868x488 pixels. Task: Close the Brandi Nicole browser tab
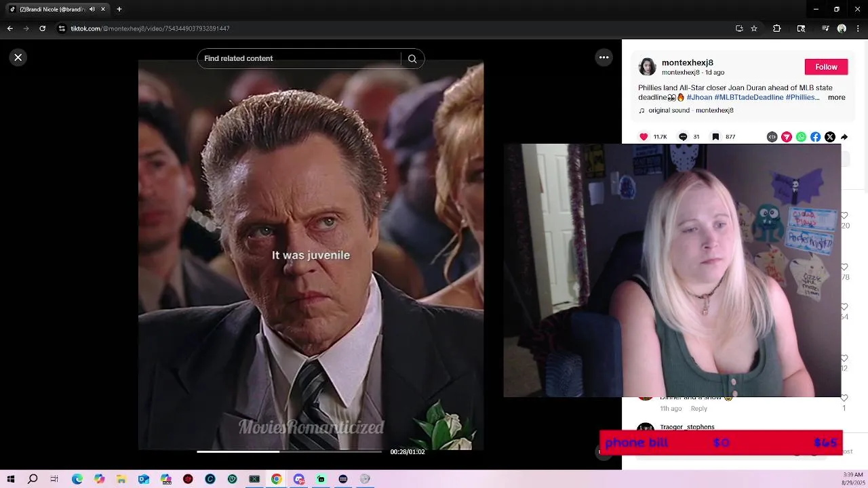(103, 9)
